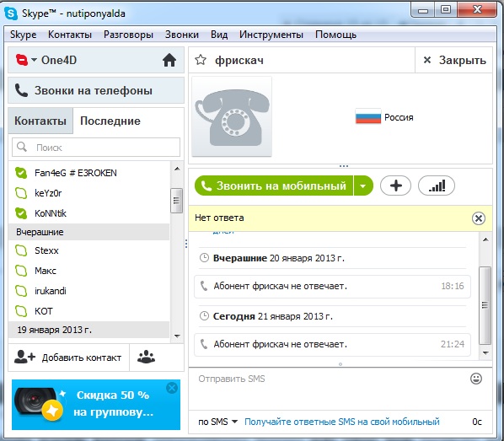Click the Russia flag icon

click(368, 116)
